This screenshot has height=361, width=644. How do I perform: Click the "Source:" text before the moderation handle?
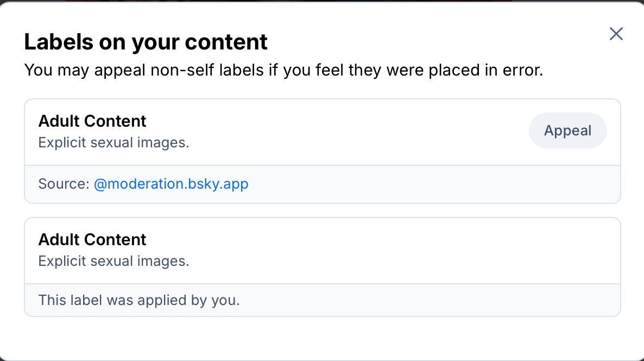pos(64,184)
